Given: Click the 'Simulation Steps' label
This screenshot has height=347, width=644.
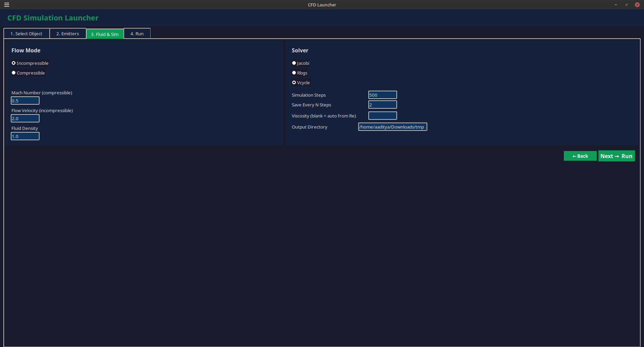Looking at the screenshot, I should pyautogui.click(x=309, y=95).
